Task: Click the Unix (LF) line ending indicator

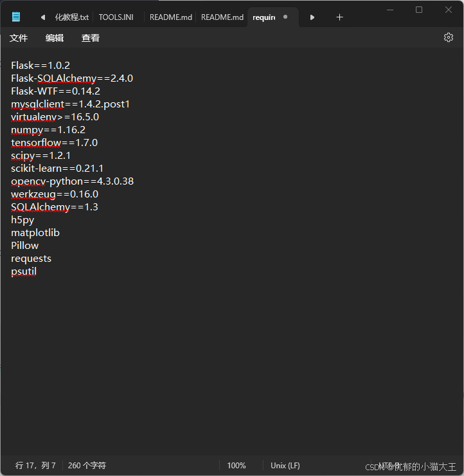Action: 285,465
